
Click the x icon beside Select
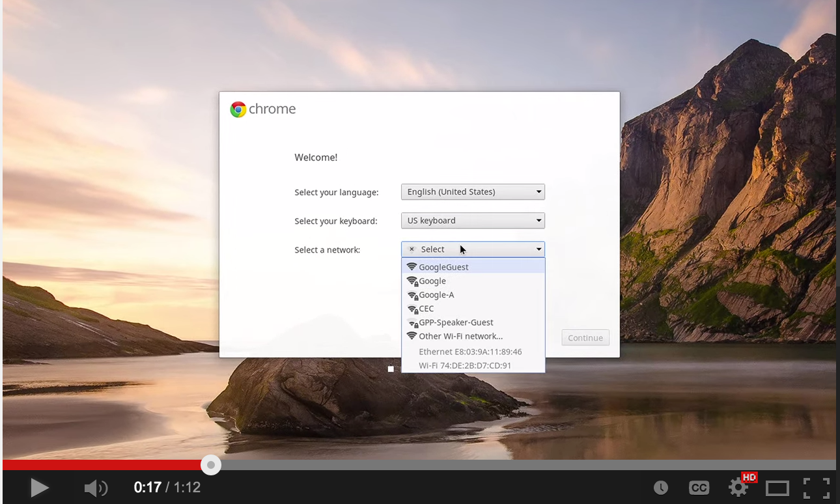412,249
